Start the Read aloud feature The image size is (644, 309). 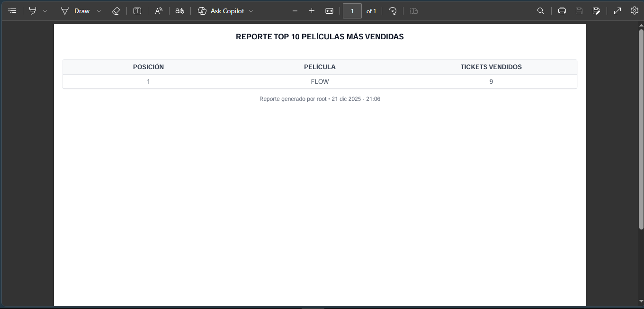159,11
